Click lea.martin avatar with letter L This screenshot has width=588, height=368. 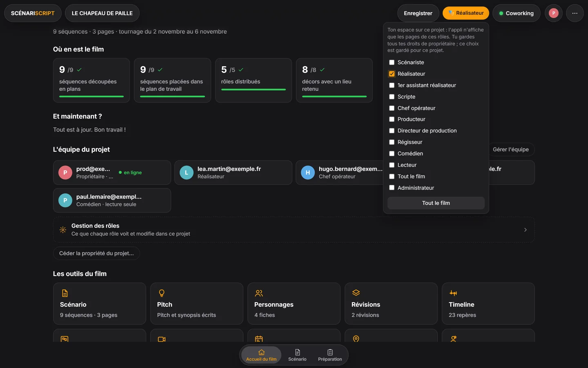tap(187, 173)
